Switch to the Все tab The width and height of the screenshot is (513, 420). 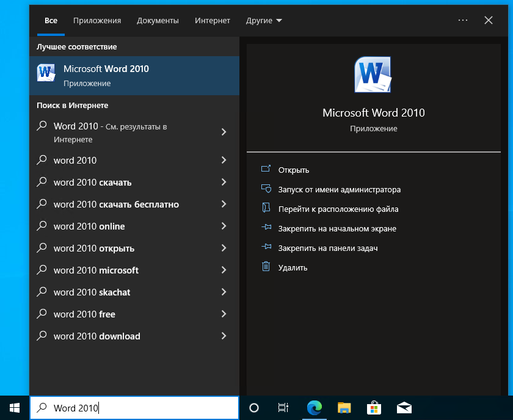[51, 21]
